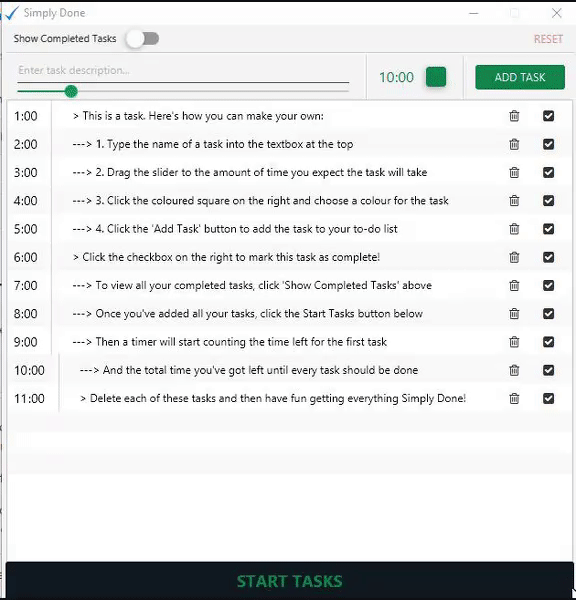Toggle checkbox for 'To view all your completed tasks'
The width and height of the screenshot is (576, 600).
pyautogui.click(x=548, y=285)
